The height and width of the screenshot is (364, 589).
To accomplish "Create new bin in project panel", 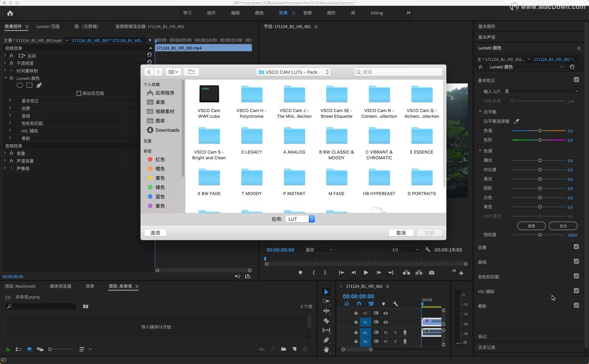I will pos(283,349).
